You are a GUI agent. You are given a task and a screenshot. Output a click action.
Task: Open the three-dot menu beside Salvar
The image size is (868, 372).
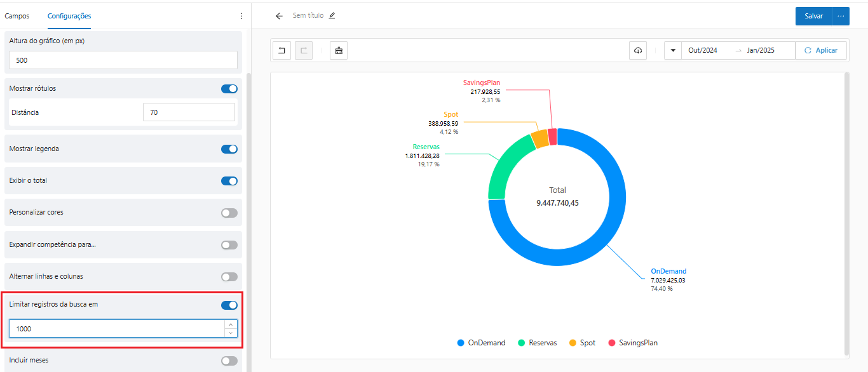841,16
